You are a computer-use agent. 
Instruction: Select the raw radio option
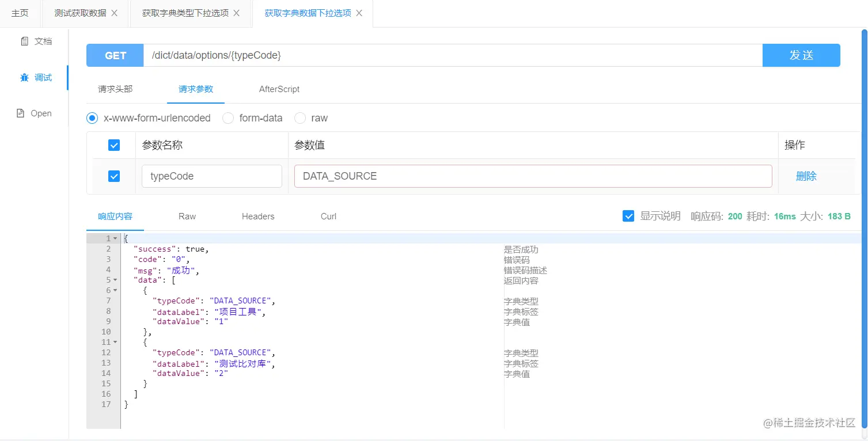[300, 118]
